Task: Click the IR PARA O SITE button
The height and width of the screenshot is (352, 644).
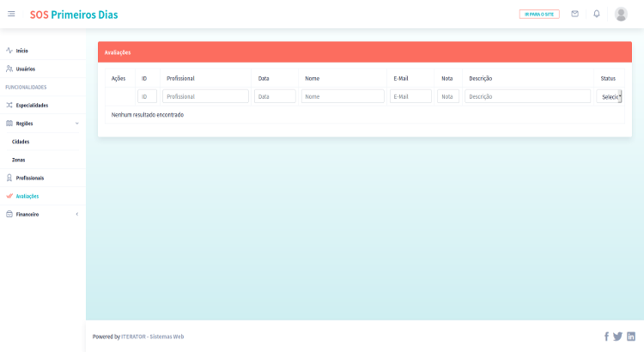Action: point(539,14)
